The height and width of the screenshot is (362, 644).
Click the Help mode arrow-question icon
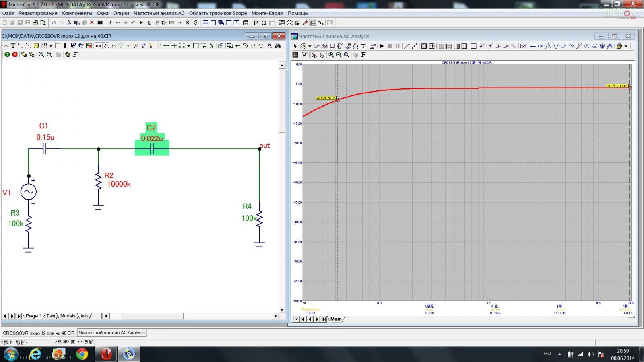(x=73, y=46)
